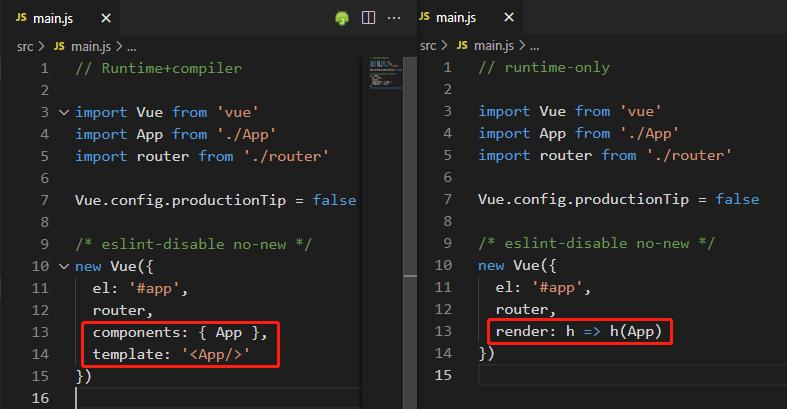Click the eslint-disable comment in left editor
This screenshot has height=409, width=787.
pos(194,244)
